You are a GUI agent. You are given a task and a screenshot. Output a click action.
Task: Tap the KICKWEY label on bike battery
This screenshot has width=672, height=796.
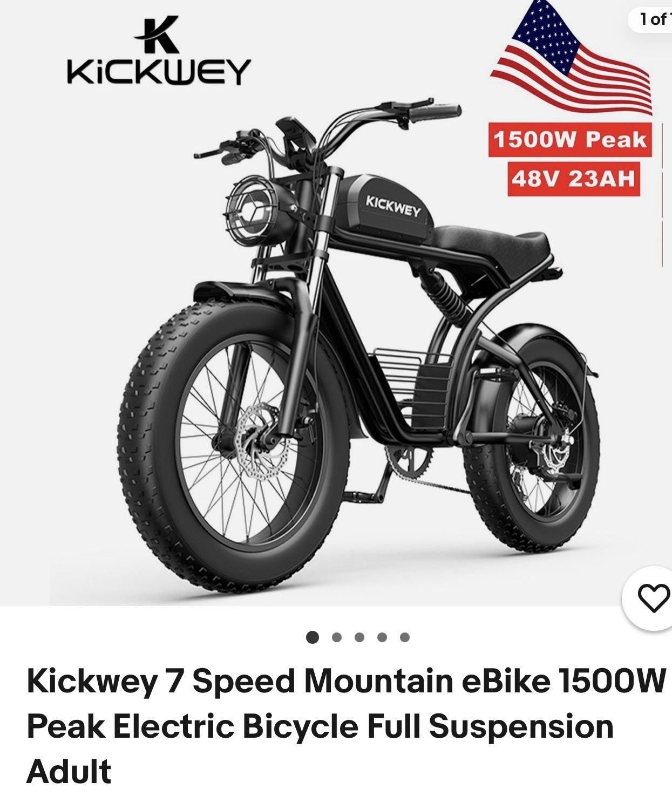393,207
